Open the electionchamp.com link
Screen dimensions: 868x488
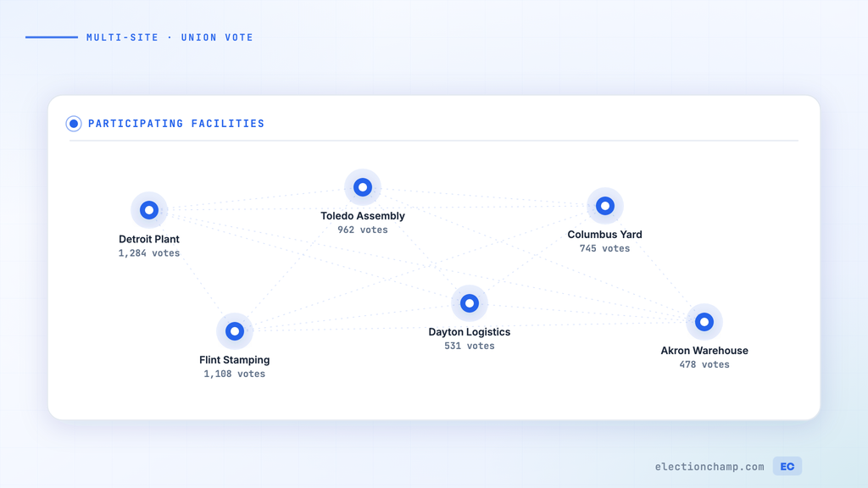coord(709,467)
